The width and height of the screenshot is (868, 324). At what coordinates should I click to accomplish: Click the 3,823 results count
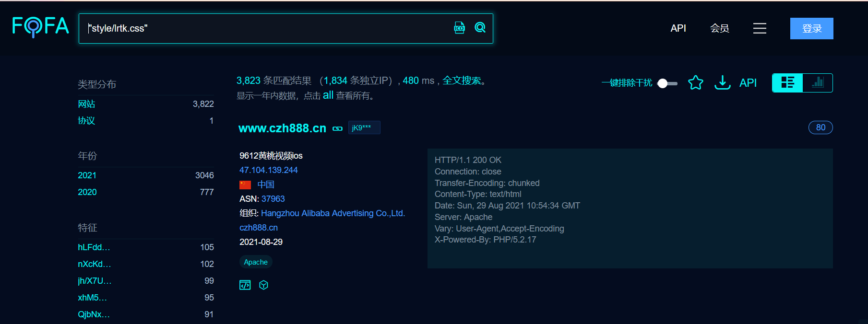(x=249, y=81)
